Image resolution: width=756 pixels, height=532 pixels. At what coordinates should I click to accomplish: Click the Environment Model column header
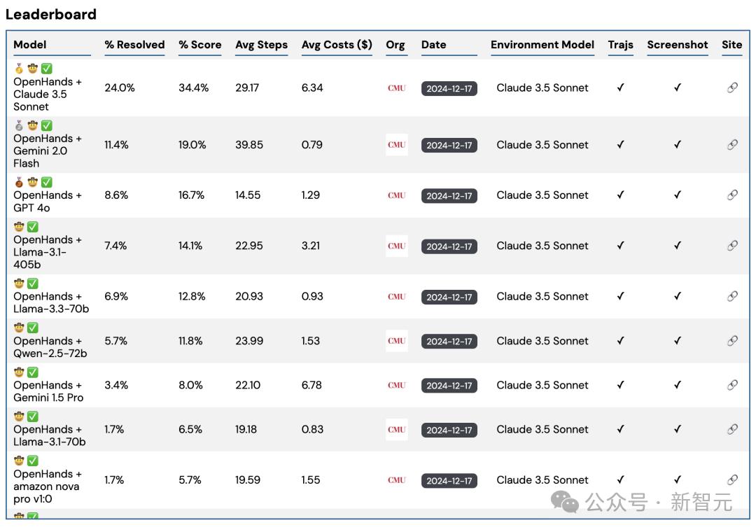tap(542, 45)
